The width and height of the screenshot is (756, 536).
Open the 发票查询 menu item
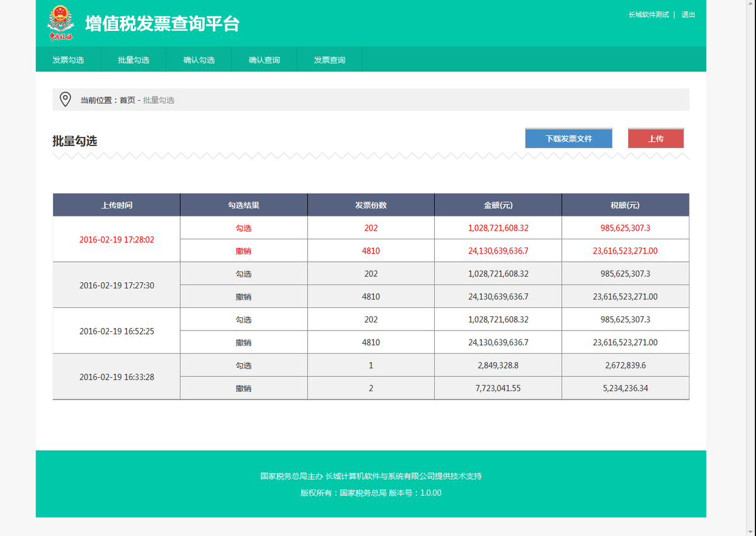329,59
